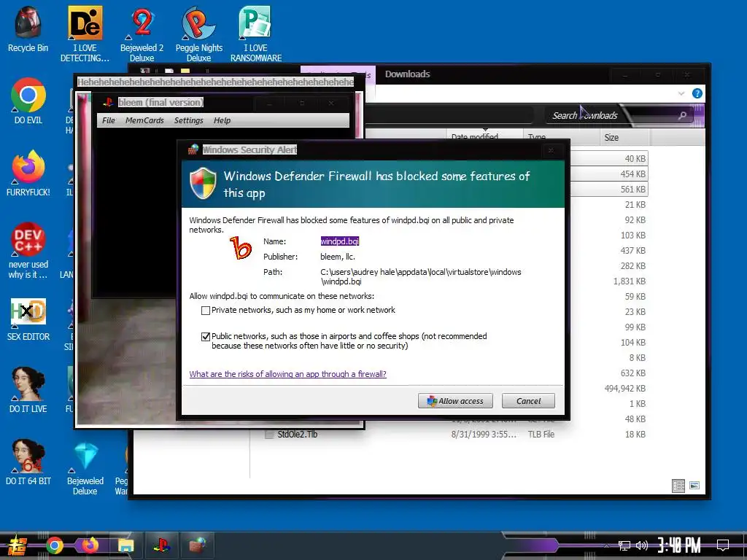Open Firefox from the taskbar

point(90,545)
